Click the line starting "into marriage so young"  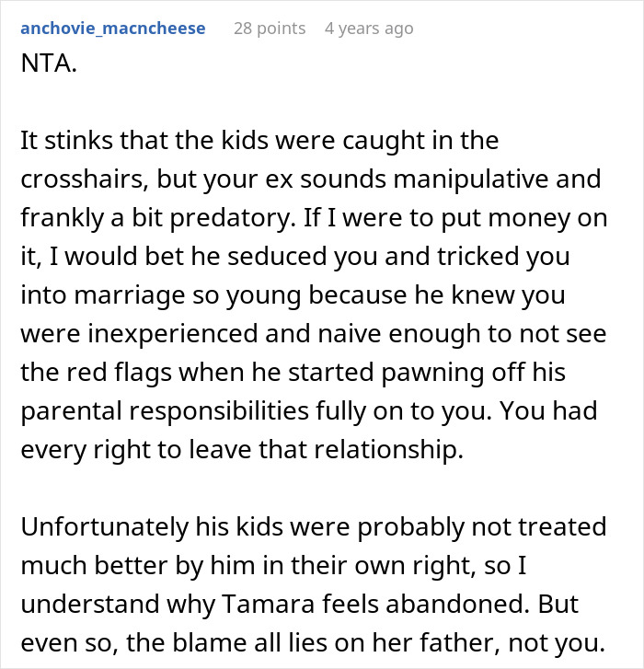293,294
